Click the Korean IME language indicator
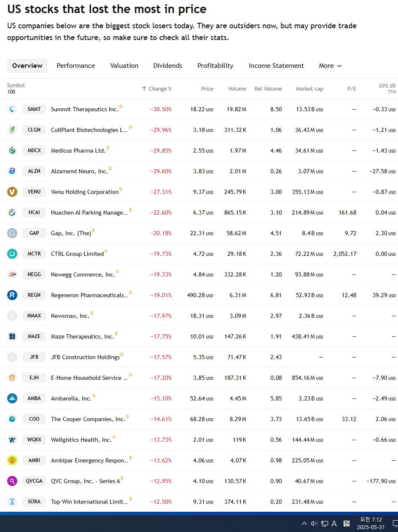Image resolution: width=398 pixels, height=532 pixels. click(347, 524)
